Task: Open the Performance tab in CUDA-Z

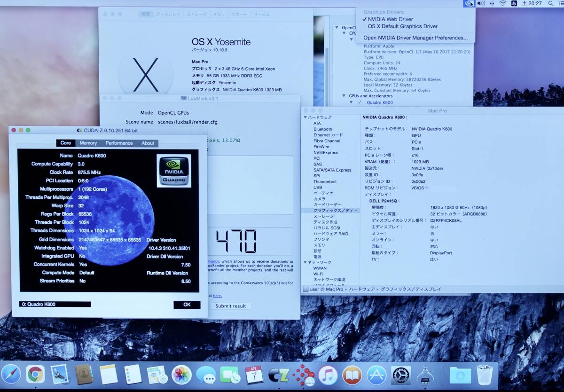Action: tap(119, 143)
